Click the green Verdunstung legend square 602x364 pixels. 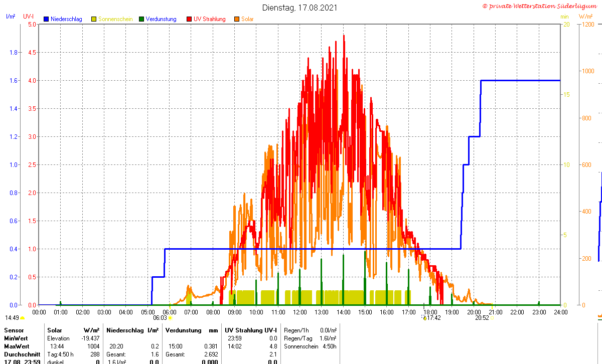pyautogui.click(x=141, y=19)
